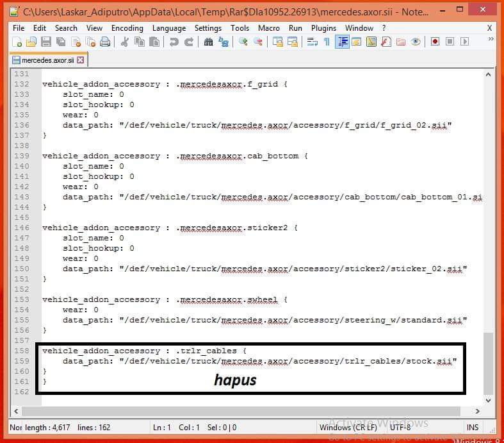Expand toolbar overflow double chevron
Viewport: 504px width, 443px height.
pos(491,39)
